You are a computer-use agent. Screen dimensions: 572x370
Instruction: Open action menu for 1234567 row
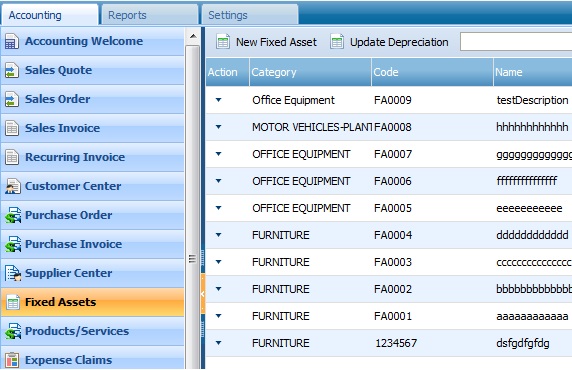pos(219,343)
